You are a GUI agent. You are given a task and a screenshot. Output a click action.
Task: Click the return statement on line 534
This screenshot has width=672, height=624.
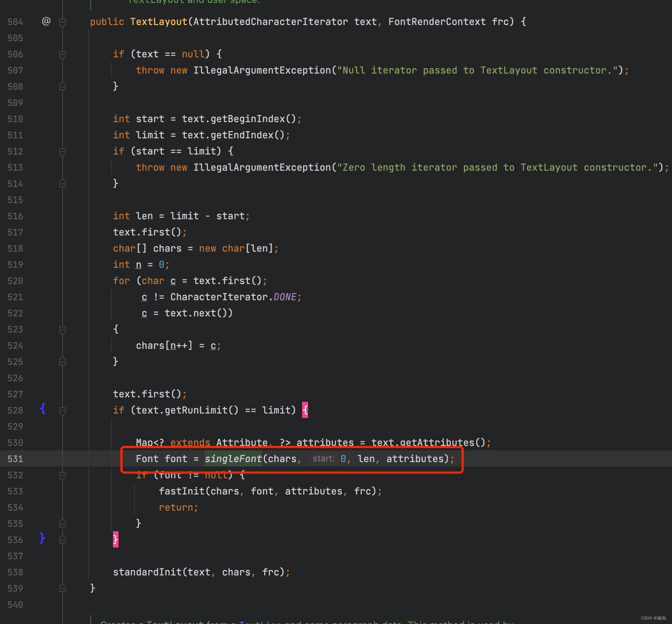(x=178, y=507)
